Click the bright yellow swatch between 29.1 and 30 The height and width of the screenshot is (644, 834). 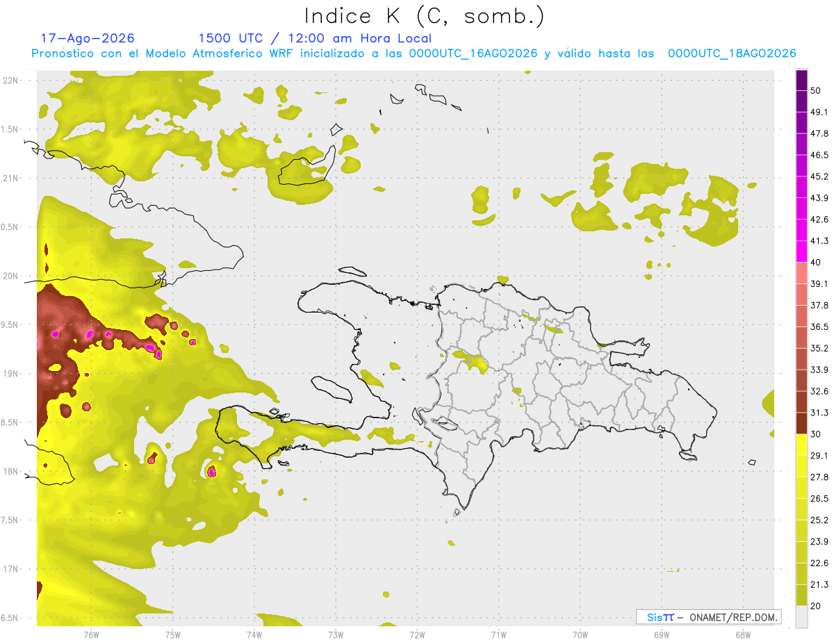[x=801, y=445]
